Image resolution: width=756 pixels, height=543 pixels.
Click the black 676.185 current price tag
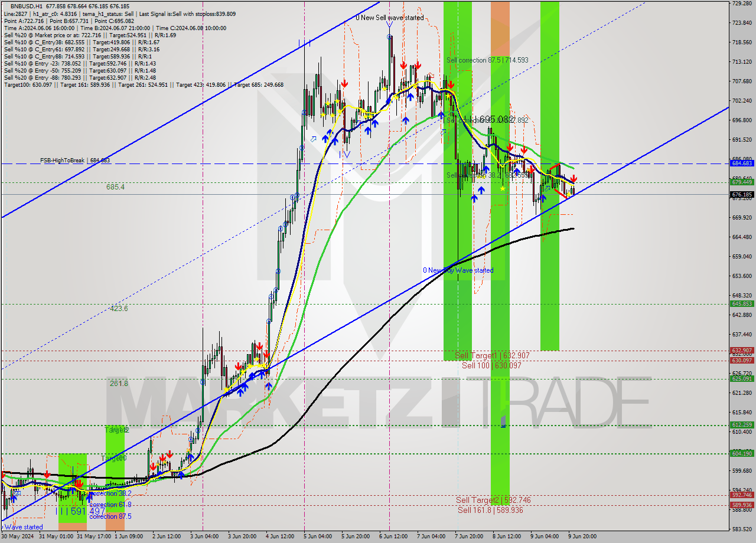click(742, 194)
